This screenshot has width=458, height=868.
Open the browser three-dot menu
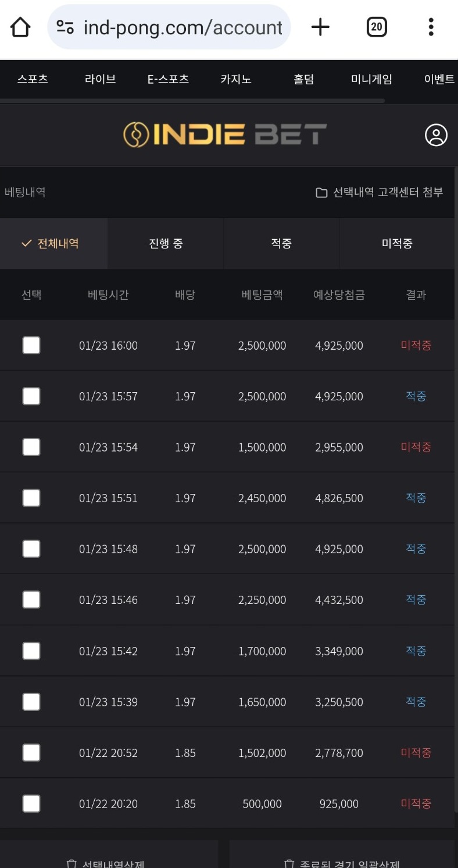431,27
